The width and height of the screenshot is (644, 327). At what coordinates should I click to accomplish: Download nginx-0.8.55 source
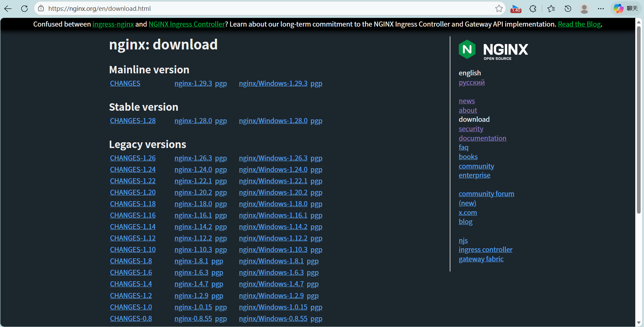coord(193,319)
